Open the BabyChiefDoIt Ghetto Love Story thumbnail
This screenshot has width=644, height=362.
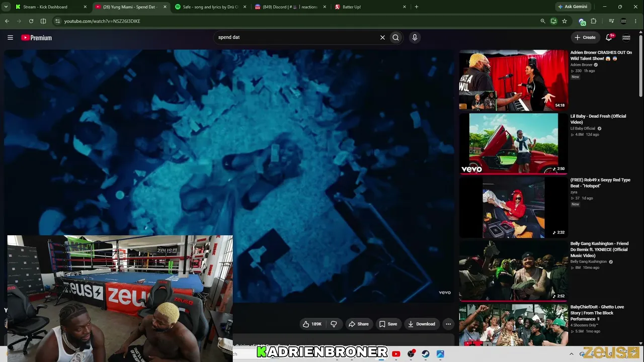tap(513, 325)
